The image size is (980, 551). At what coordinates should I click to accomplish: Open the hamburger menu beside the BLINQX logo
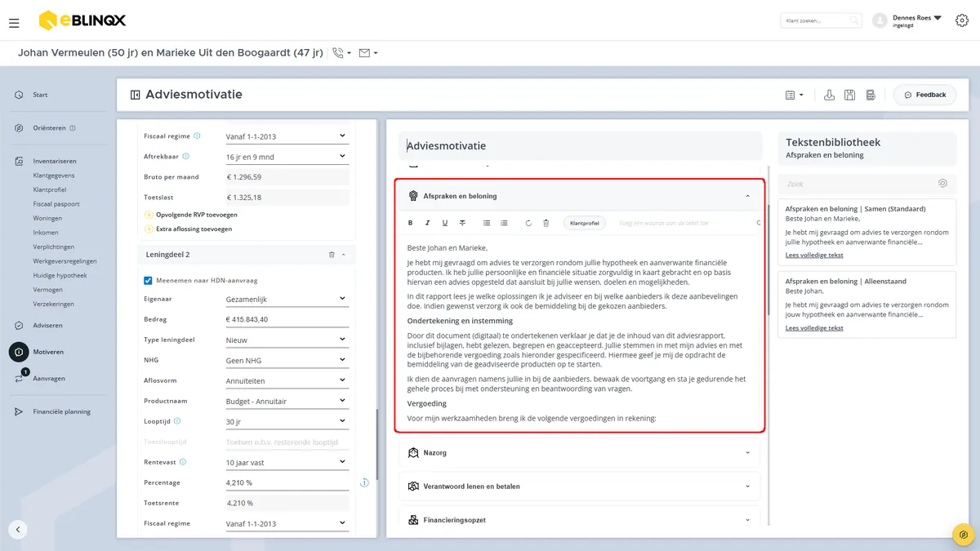14,23
